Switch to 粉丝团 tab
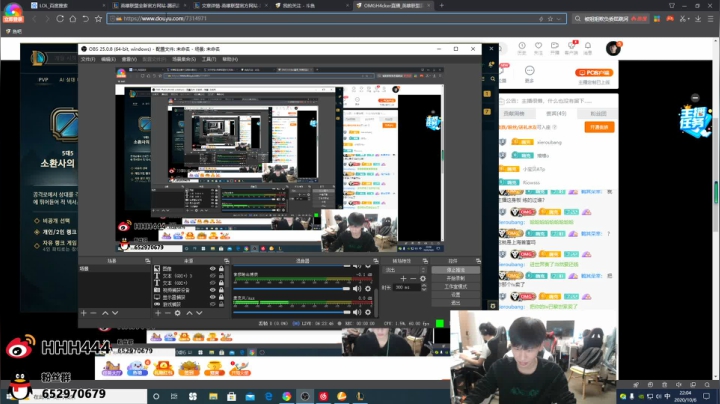720x404 pixels. [x=598, y=113]
